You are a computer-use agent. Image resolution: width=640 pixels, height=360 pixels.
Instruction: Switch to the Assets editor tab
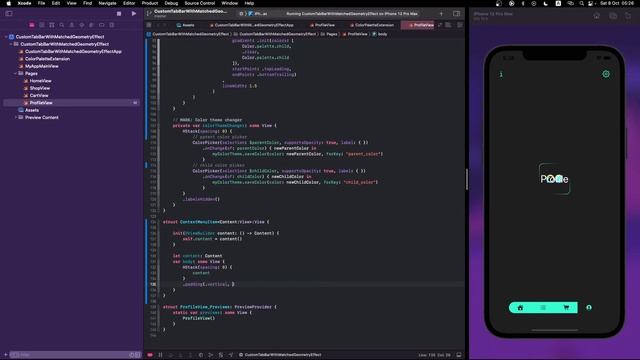click(x=185, y=25)
